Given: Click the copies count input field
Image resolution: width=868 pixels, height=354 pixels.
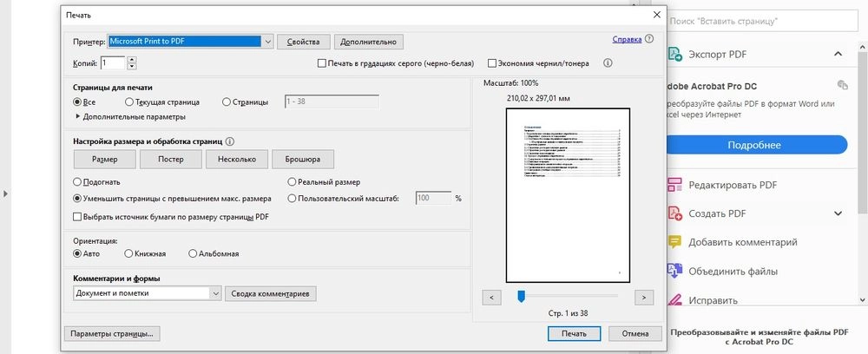Looking at the screenshot, I should click(x=113, y=63).
